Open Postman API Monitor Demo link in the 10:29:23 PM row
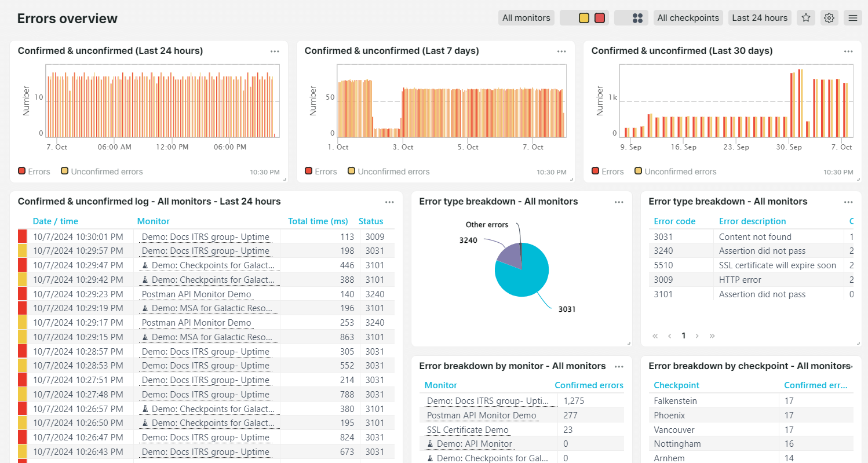The height and width of the screenshot is (463, 868). (x=196, y=294)
